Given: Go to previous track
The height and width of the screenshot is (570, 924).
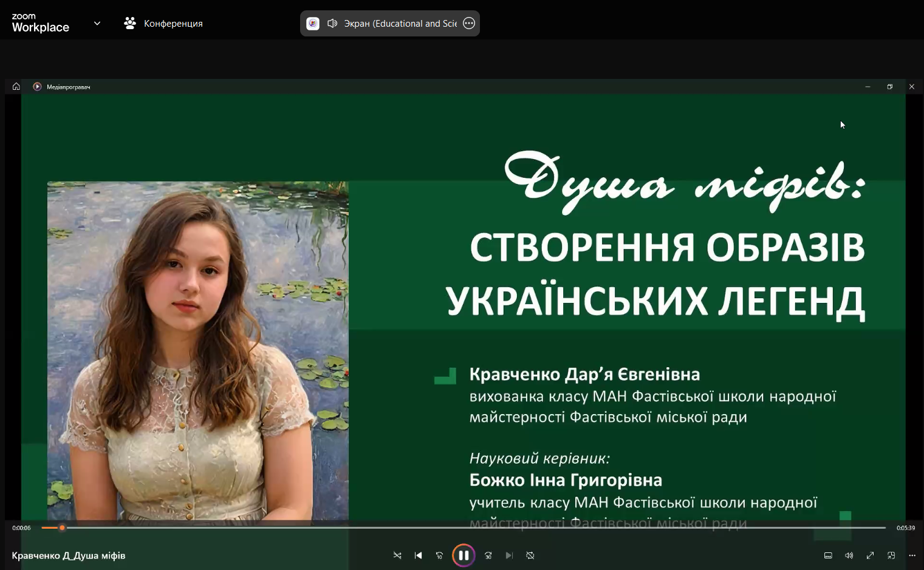Looking at the screenshot, I should click(418, 555).
